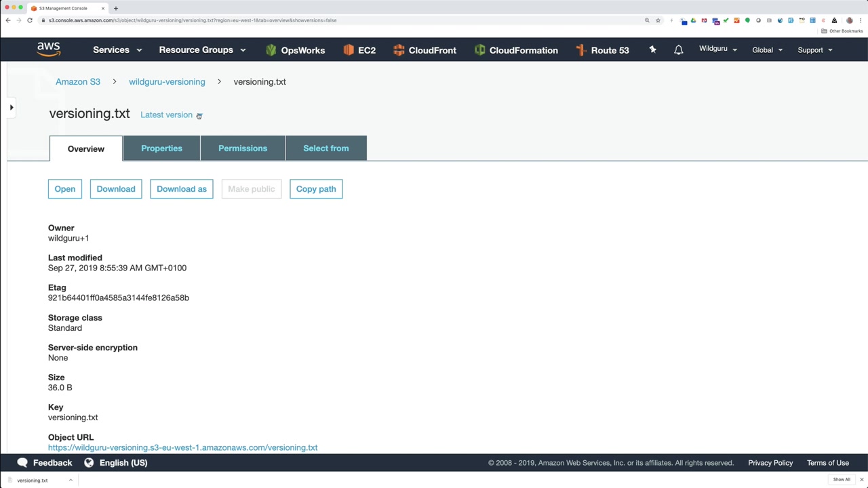The image size is (868, 488).
Task: Click the browser address bar URL
Action: pyautogui.click(x=193, y=20)
